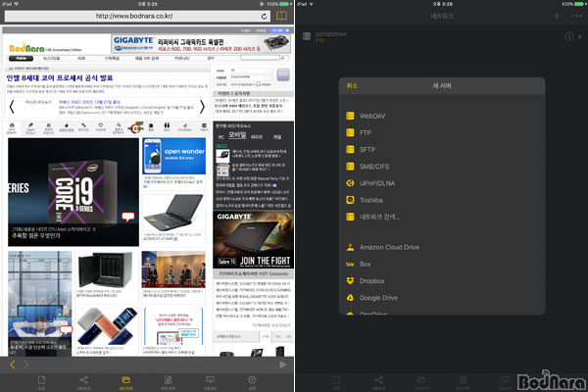Open the document tab in bottom bar
This screenshot has width=588, height=392.
pyautogui.click(x=41, y=382)
